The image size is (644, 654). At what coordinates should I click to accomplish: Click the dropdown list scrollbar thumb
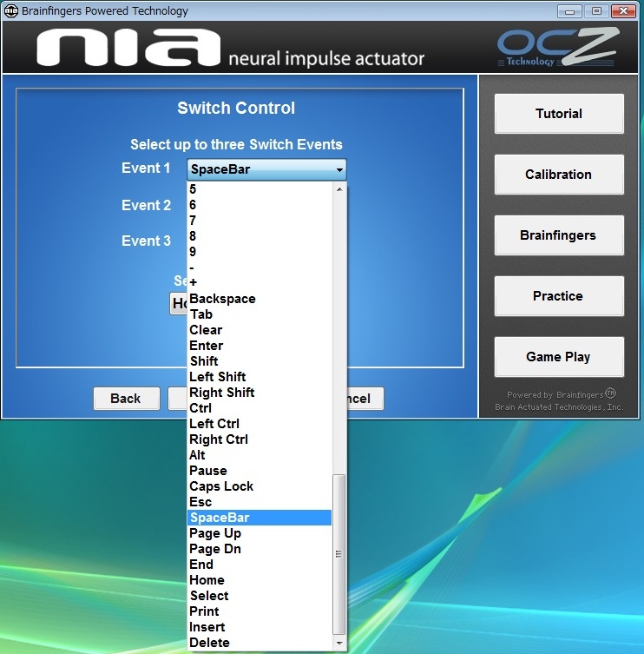(x=339, y=553)
